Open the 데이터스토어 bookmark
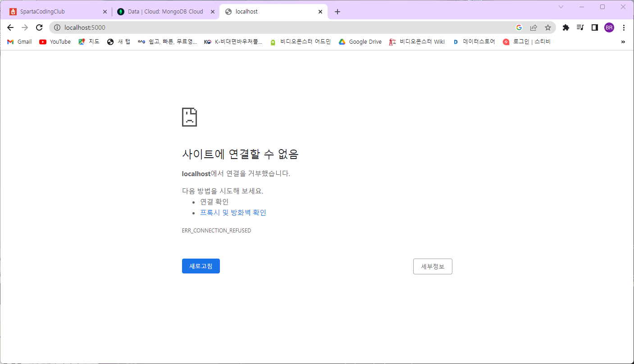 [474, 42]
